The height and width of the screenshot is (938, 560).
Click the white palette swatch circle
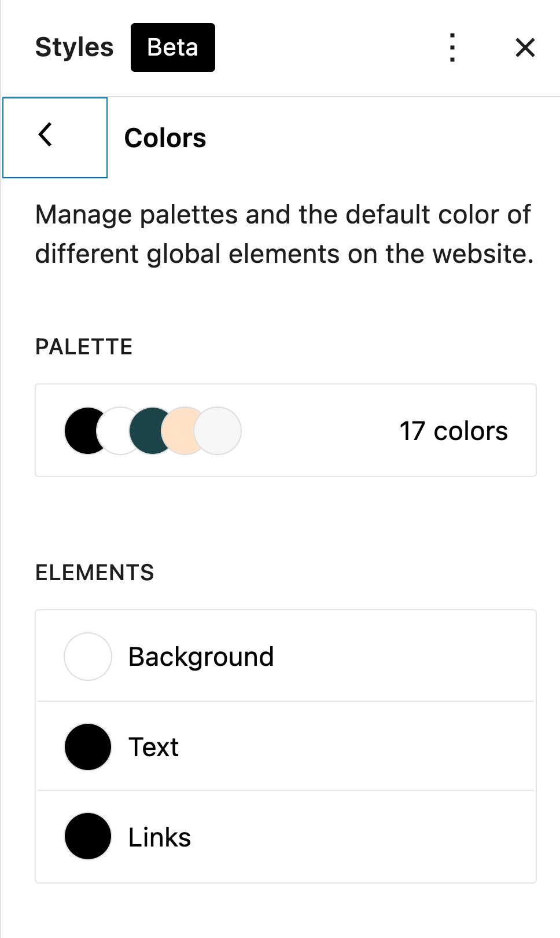pyautogui.click(x=116, y=431)
